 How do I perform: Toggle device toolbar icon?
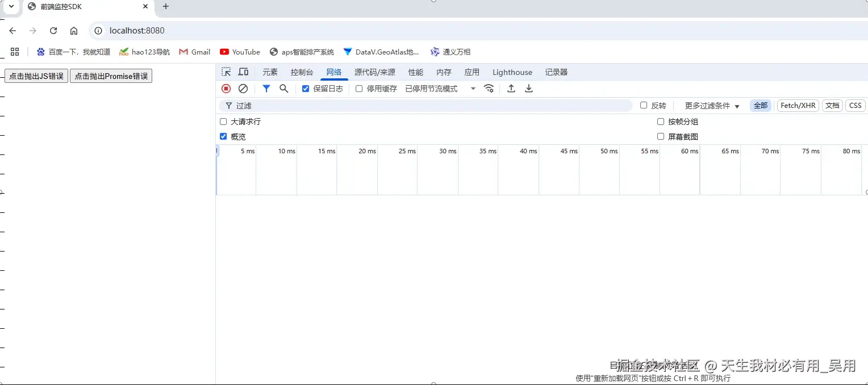pyautogui.click(x=244, y=72)
